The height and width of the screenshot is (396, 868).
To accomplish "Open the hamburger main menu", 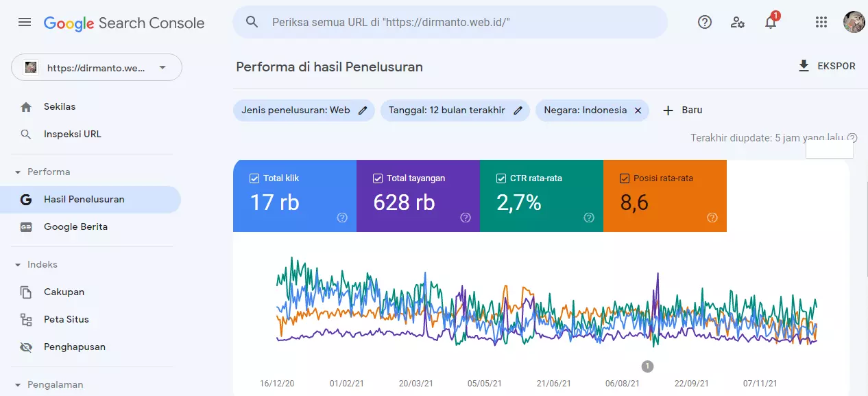I will click(x=25, y=22).
